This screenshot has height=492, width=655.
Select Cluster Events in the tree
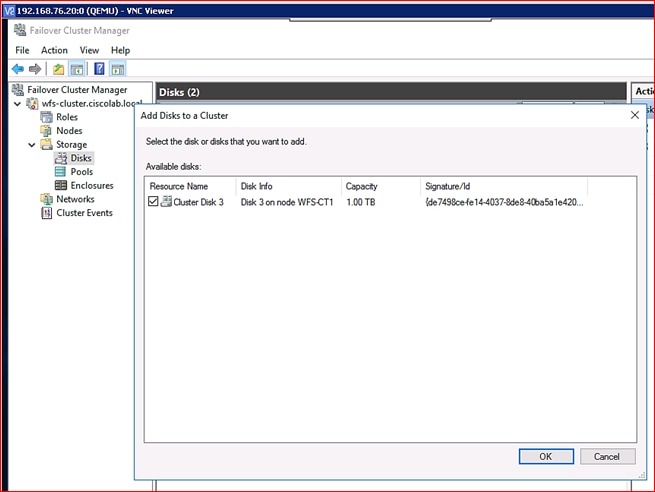coord(84,213)
